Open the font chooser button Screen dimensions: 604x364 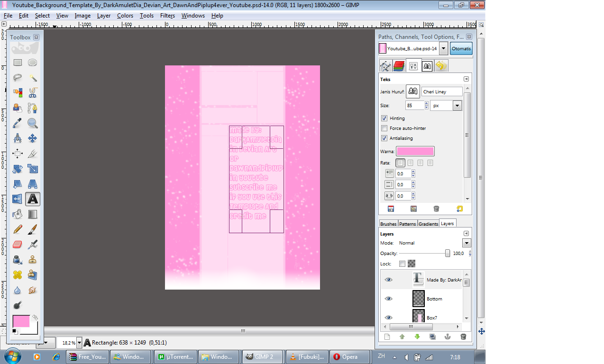[x=413, y=91]
